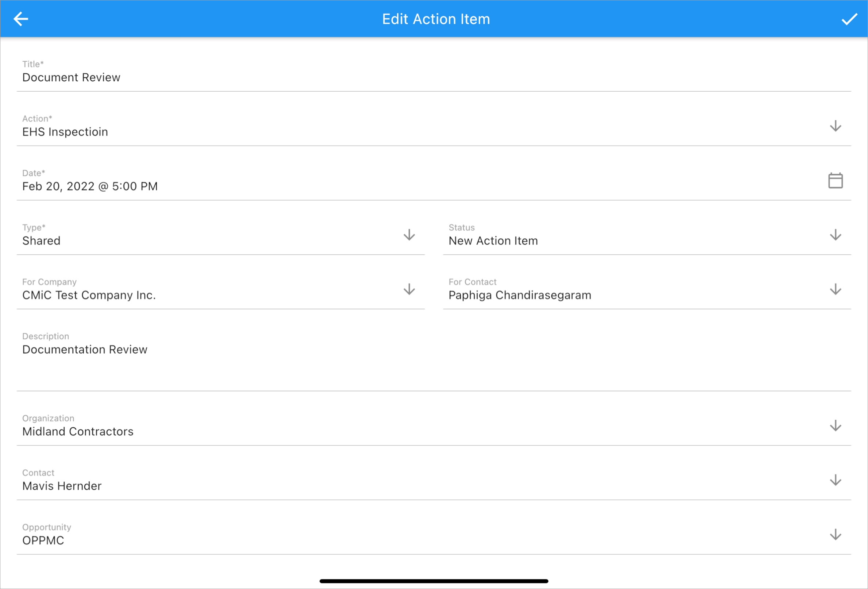Open the calendar picker for Date
The image size is (868, 589).
coord(835,180)
